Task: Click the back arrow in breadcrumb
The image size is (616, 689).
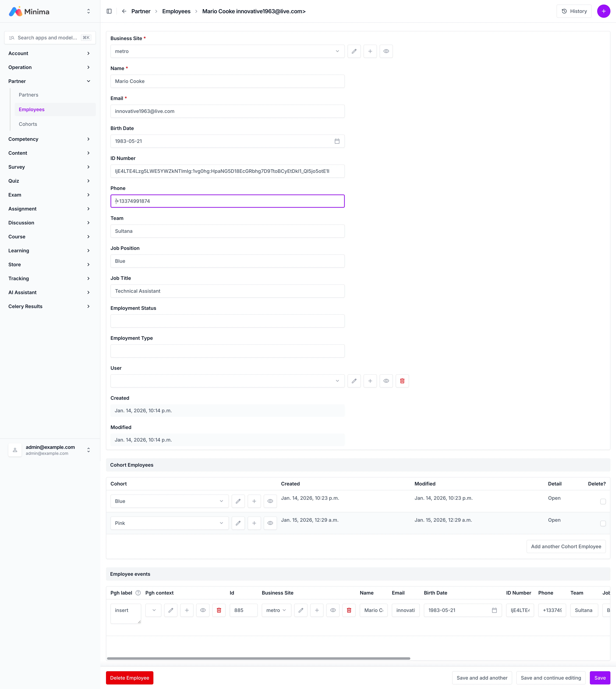Action: 124,11
